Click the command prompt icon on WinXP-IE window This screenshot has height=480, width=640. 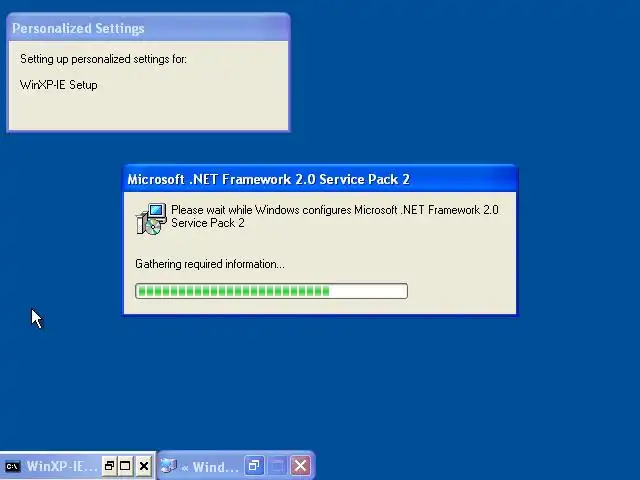(x=12, y=466)
